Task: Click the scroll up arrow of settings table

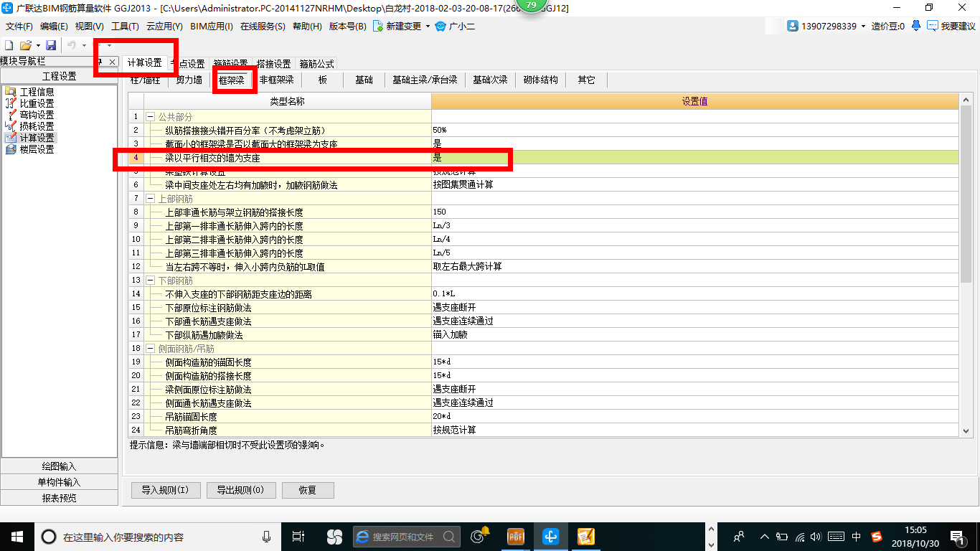Action: (x=966, y=98)
